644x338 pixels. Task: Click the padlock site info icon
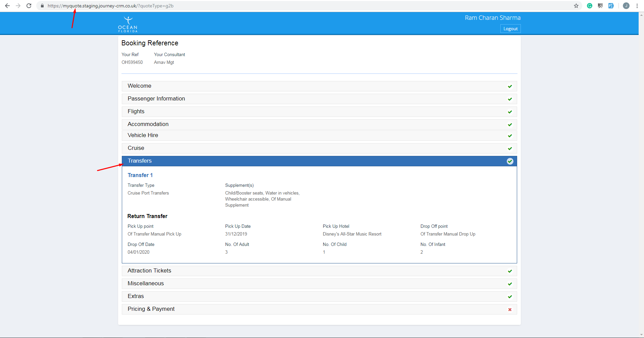pos(42,6)
